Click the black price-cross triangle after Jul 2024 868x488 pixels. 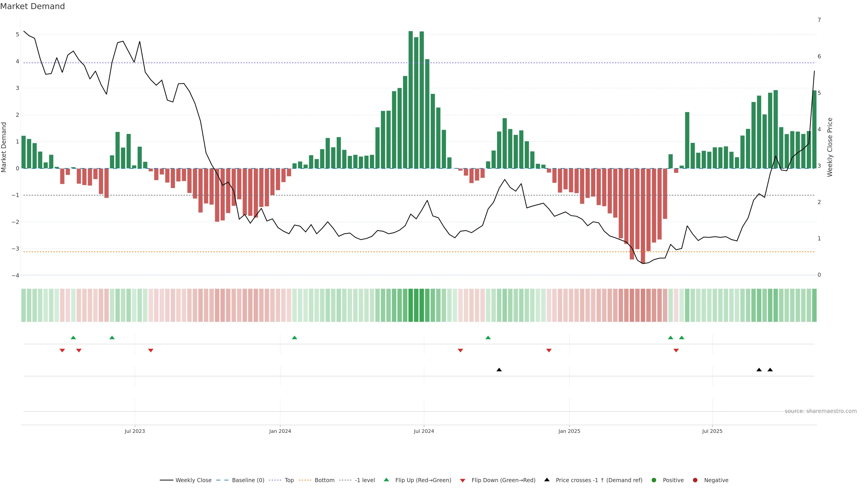pyautogui.click(x=499, y=370)
